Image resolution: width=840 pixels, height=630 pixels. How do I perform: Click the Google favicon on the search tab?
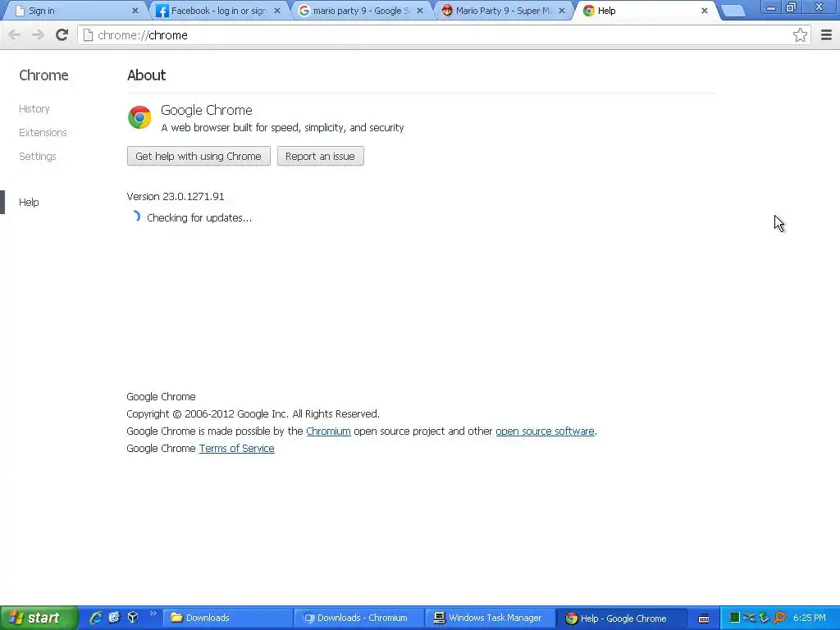(304, 11)
